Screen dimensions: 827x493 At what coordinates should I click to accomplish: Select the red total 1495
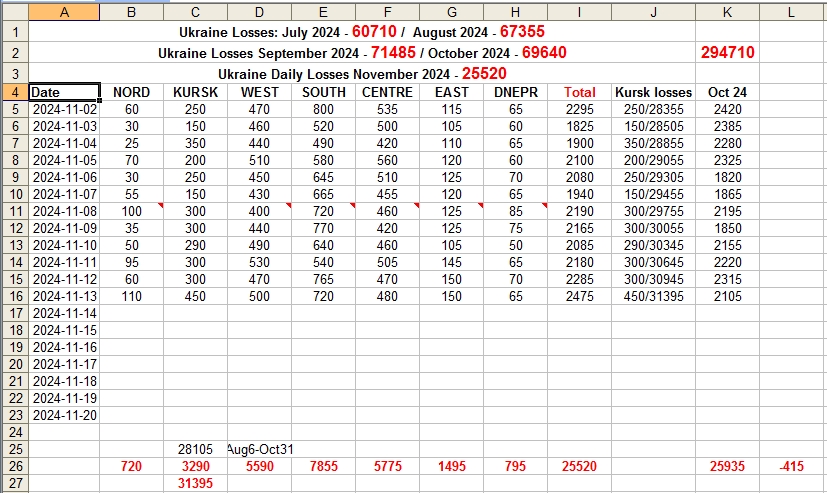tap(451, 466)
